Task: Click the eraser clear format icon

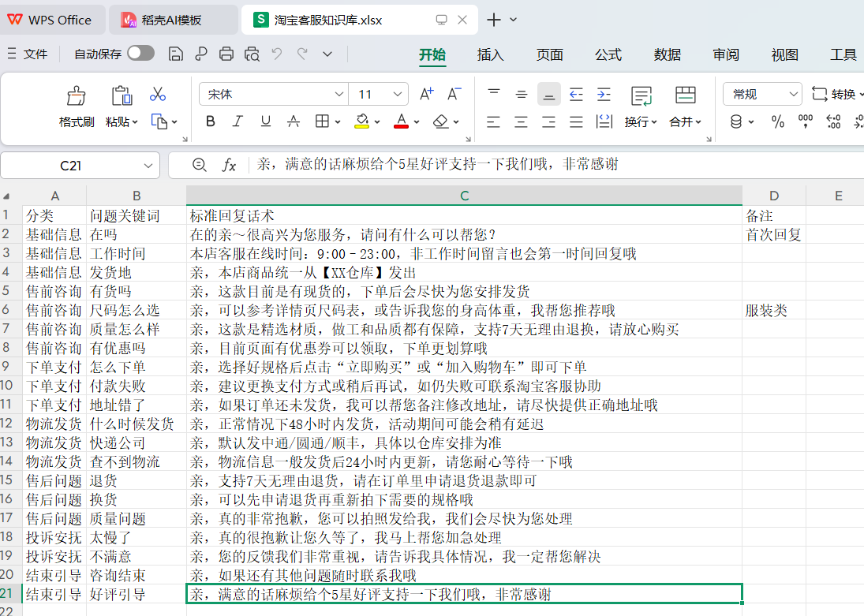Action: [x=441, y=121]
